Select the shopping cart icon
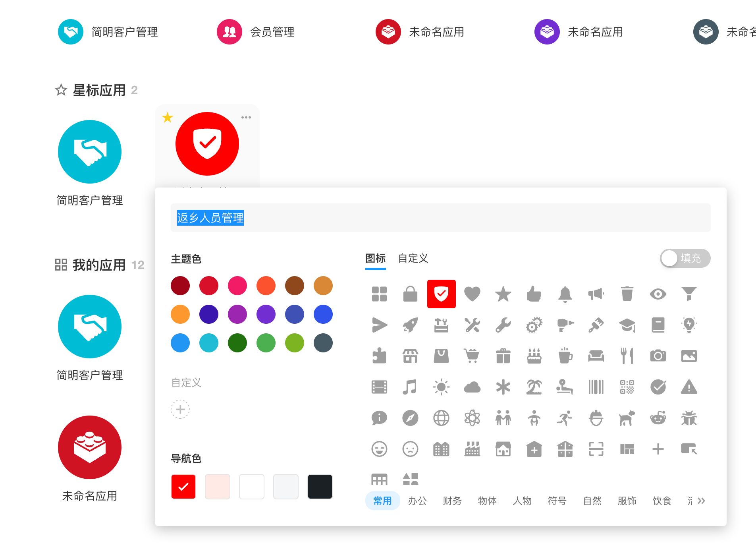The width and height of the screenshot is (756, 557). click(472, 356)
